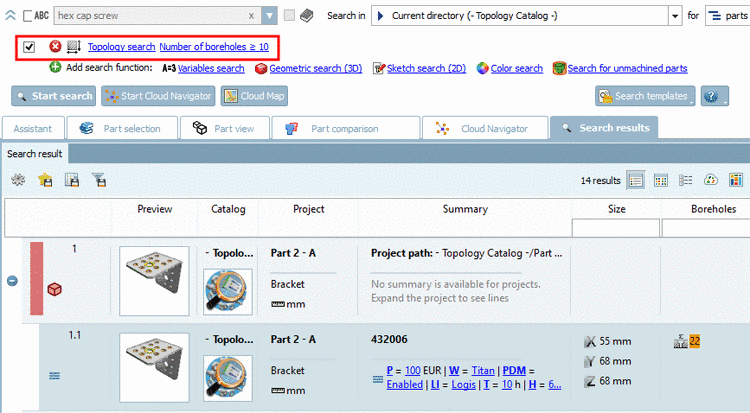This screenshot has height=413, width=750.
Task: Toggle the checkbox beside the books icon
Action: click(289, 15)
